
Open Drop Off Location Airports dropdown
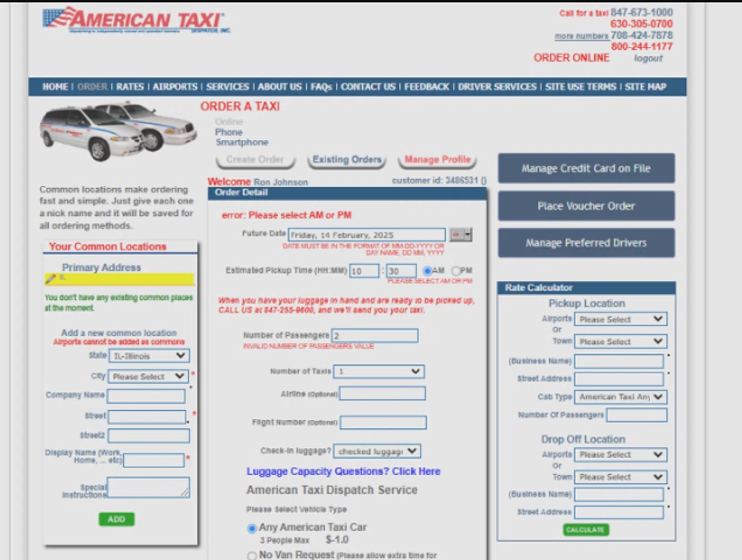coord(620,454)
